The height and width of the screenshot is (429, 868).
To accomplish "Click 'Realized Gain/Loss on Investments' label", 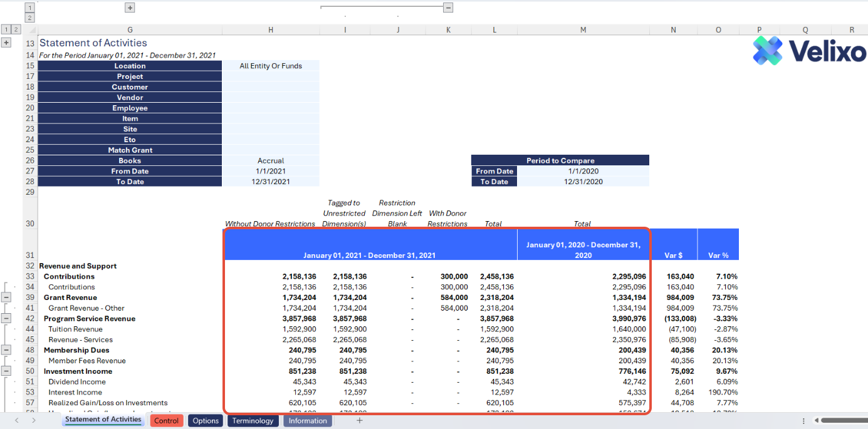I will tap(108, 403).
